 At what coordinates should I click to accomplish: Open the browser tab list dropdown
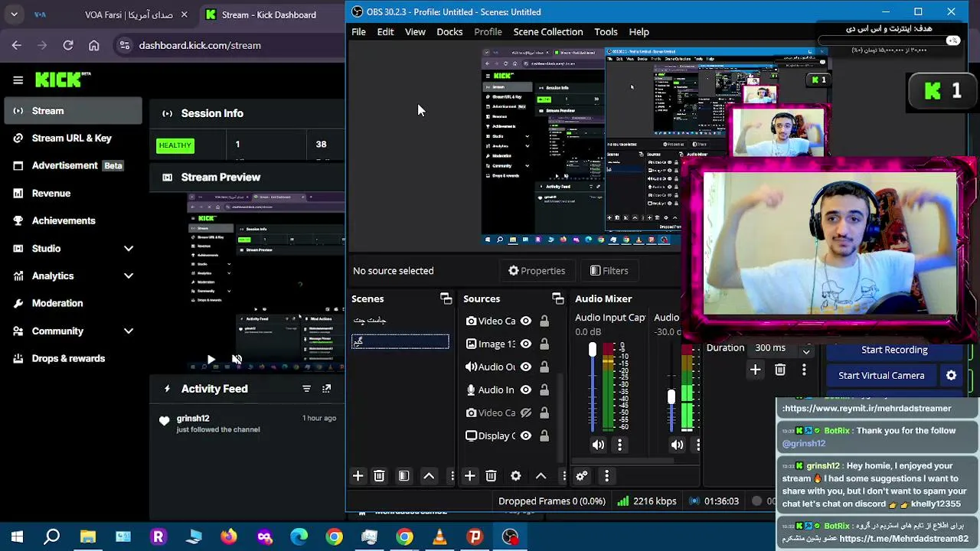(x=14, y=15)
